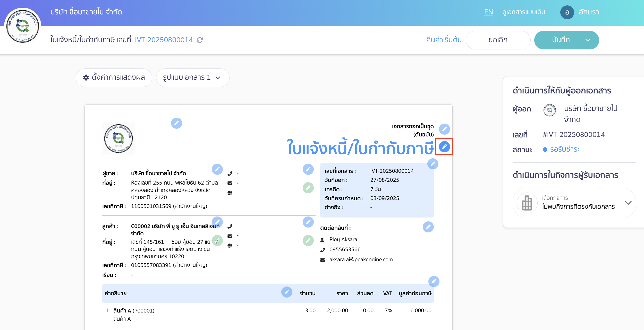The image size is (644, 330).
Task: Click the ยกเลิก cancel button
Action: click(498, 40)
